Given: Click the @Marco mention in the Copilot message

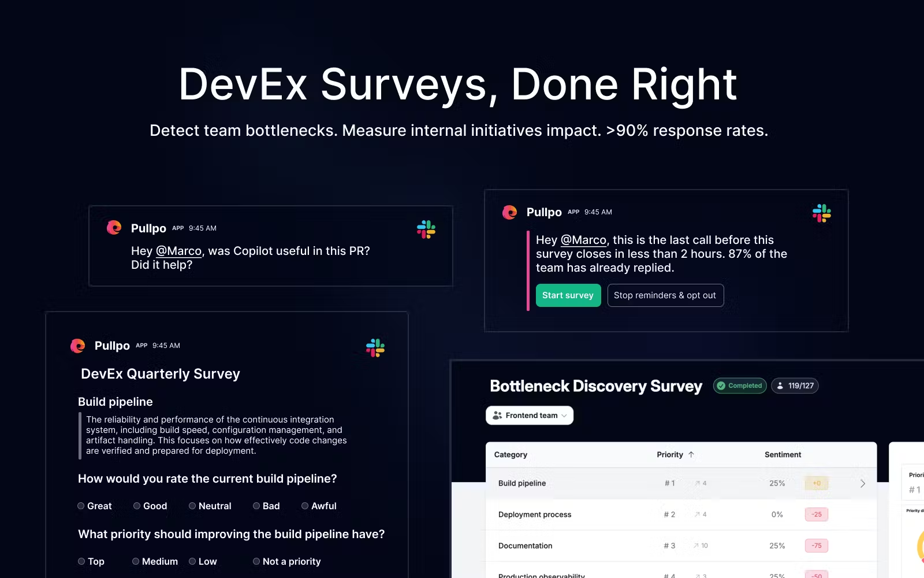Looking at the screenshot, I should (x=179, y=251).
